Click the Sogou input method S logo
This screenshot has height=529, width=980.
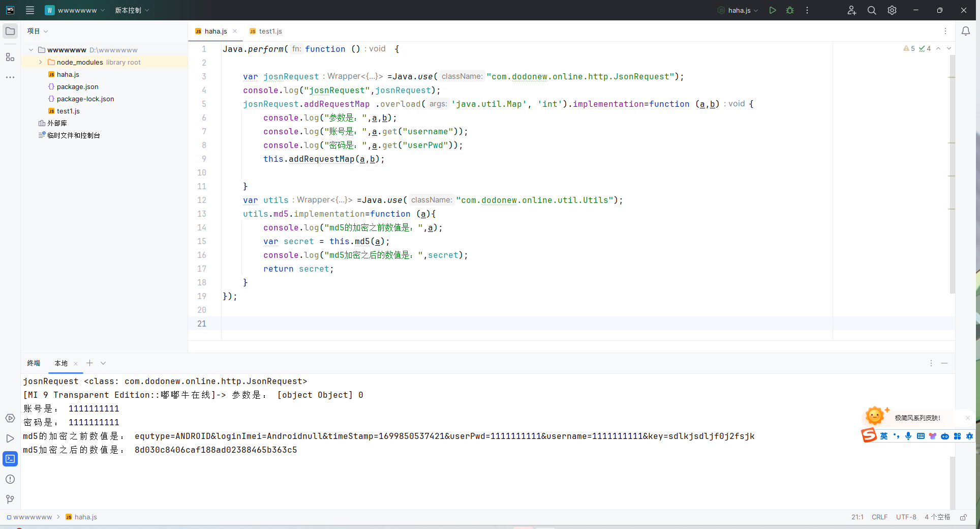coord(869,435)
